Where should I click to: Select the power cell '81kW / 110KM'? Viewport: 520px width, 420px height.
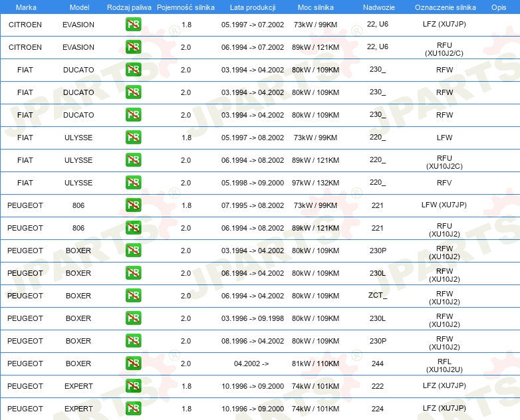315,364
